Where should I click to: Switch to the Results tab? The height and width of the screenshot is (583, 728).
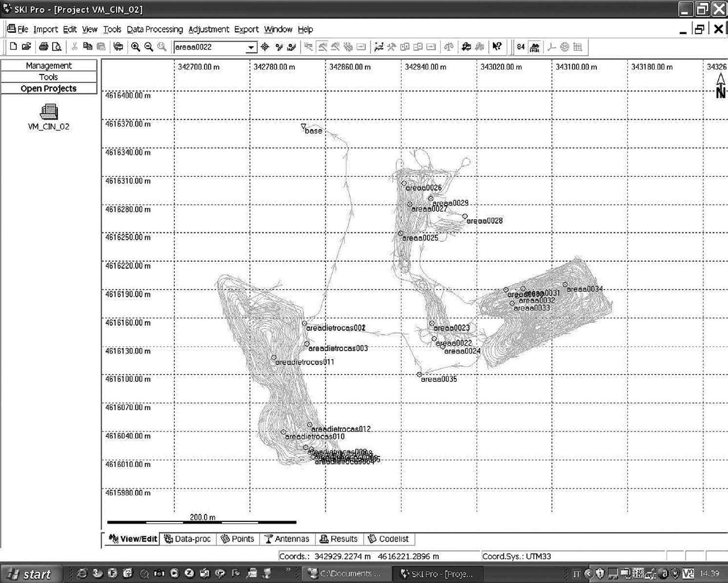[x=339, y=539]
